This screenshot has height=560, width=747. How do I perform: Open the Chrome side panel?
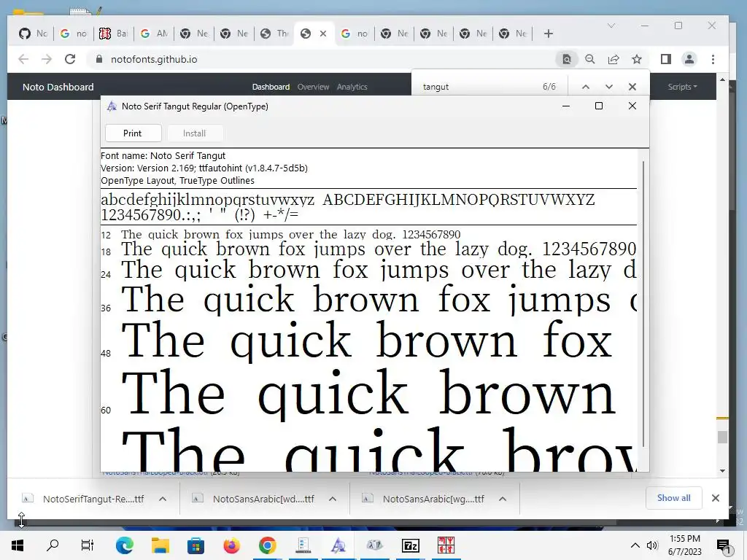coord(665,59)
